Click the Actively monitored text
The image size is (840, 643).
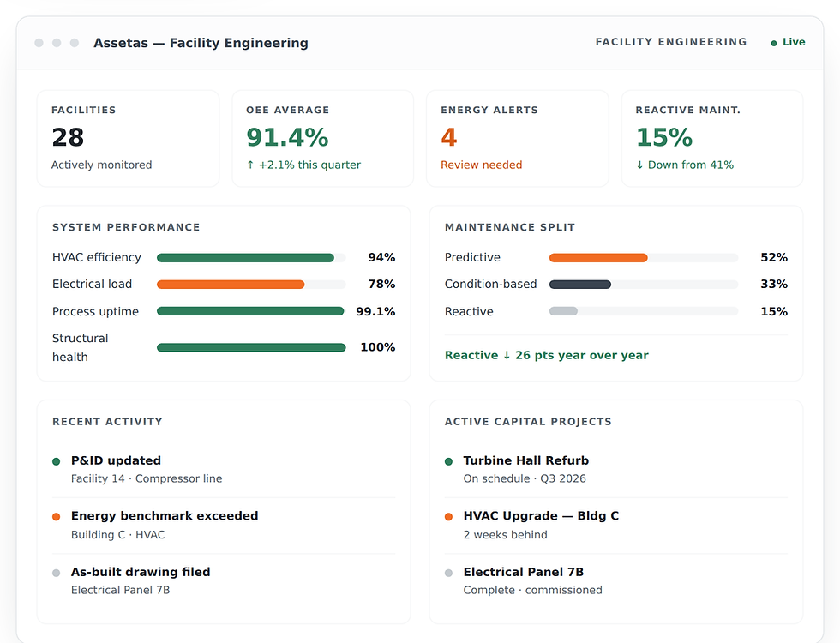(102, 165)
